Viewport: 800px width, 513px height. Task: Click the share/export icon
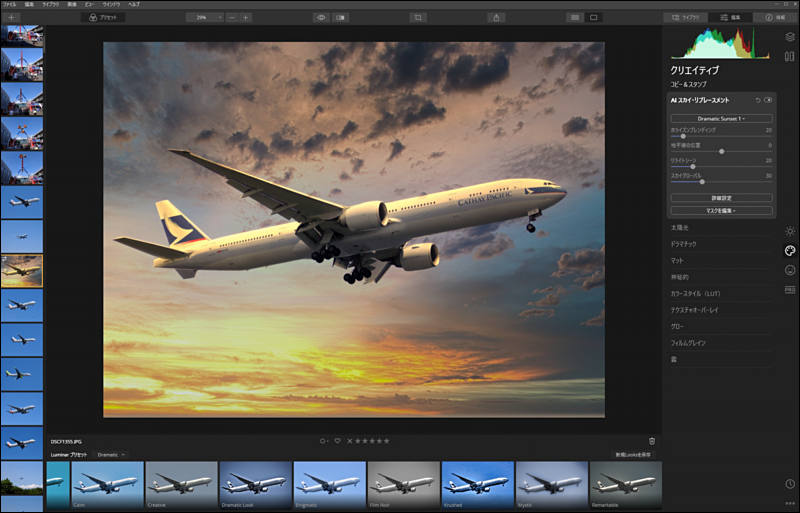point(496,17)
